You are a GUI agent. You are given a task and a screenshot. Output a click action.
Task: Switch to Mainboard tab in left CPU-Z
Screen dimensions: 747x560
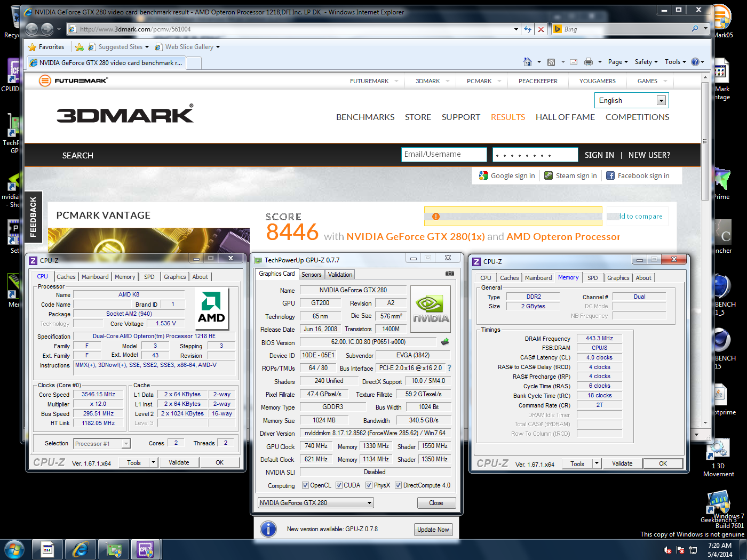click(95, 277)
